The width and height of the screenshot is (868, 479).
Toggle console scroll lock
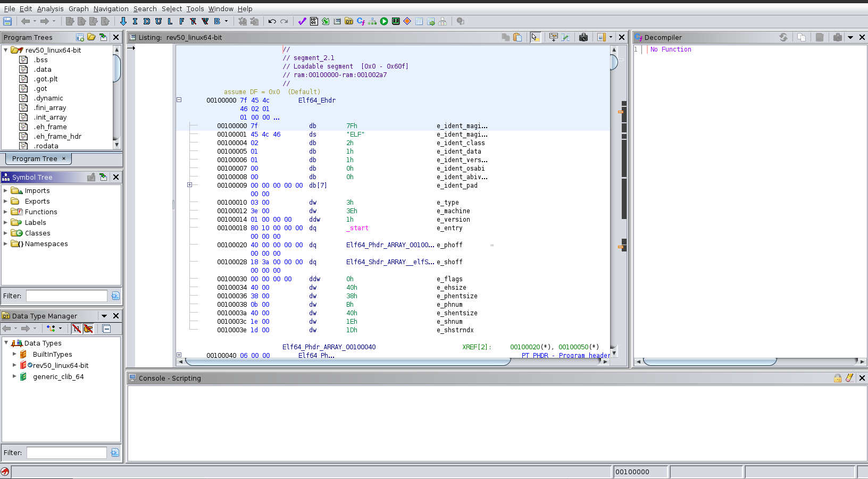pyautogui.click(x=838, y=378)
